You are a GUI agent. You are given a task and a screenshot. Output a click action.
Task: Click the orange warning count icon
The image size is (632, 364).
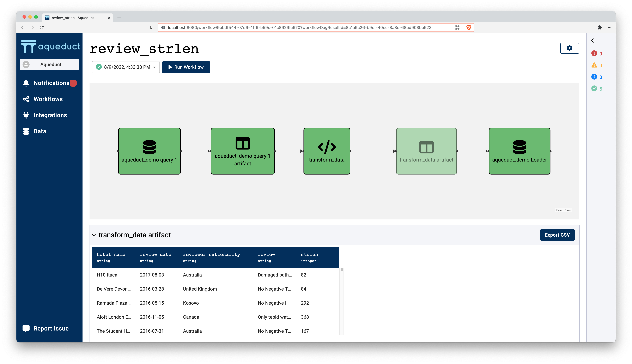click(x=594, y=65)
